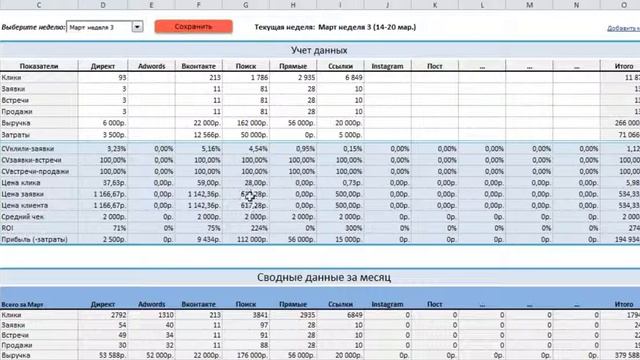
Task: Click monthly Клики value 1310 for Adwords
Action: 151,315
